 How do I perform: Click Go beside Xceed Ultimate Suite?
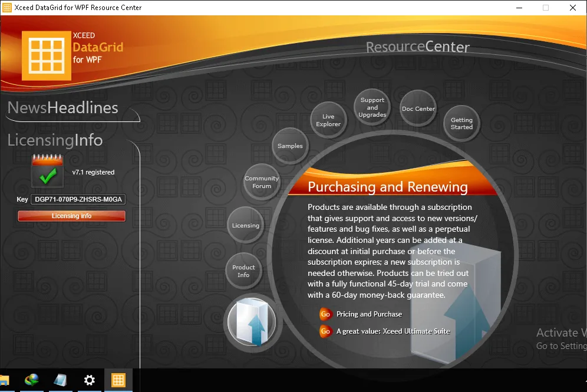tap(325, 331)
